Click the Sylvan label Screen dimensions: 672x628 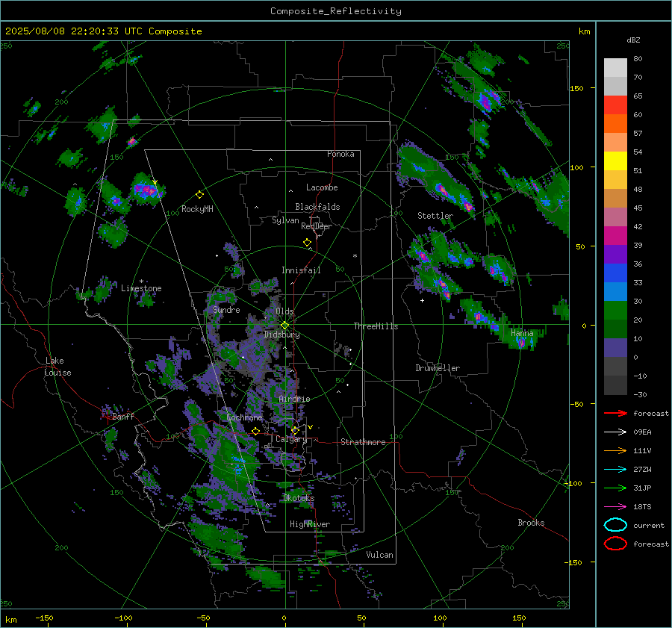pos(285,220)
